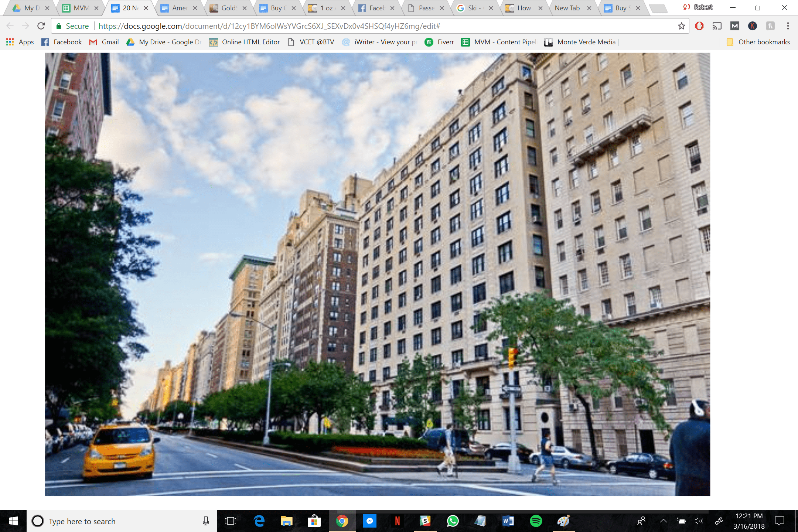
Task: Bookmark this page with the star icon
Action: 681,26
